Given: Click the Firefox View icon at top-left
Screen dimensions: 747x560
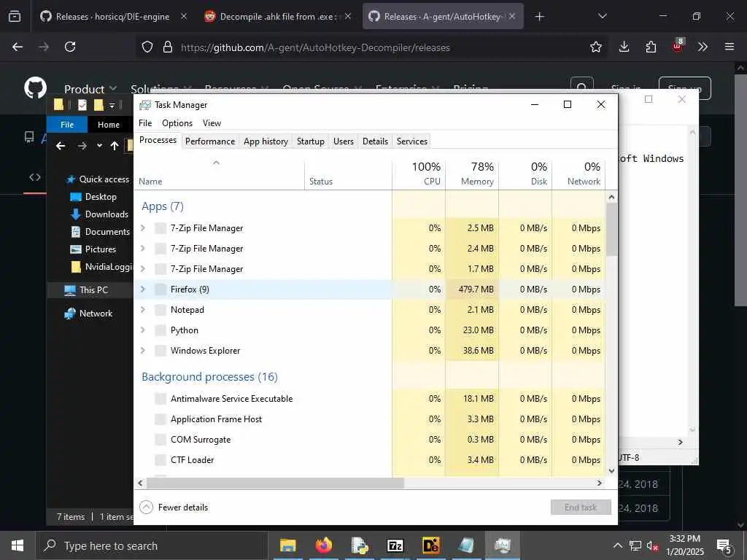Looking at the screenshot, I should click(15, 16).
